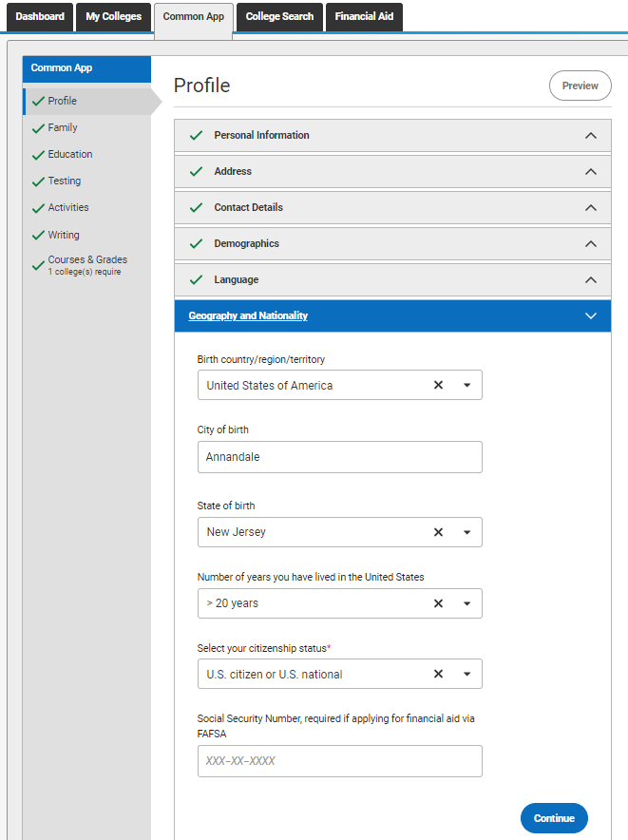This screenshot has height=840, width=628.
Task: Toggle the Demographics section chevron
Action: pyautogui.click(x=591, y=244)
